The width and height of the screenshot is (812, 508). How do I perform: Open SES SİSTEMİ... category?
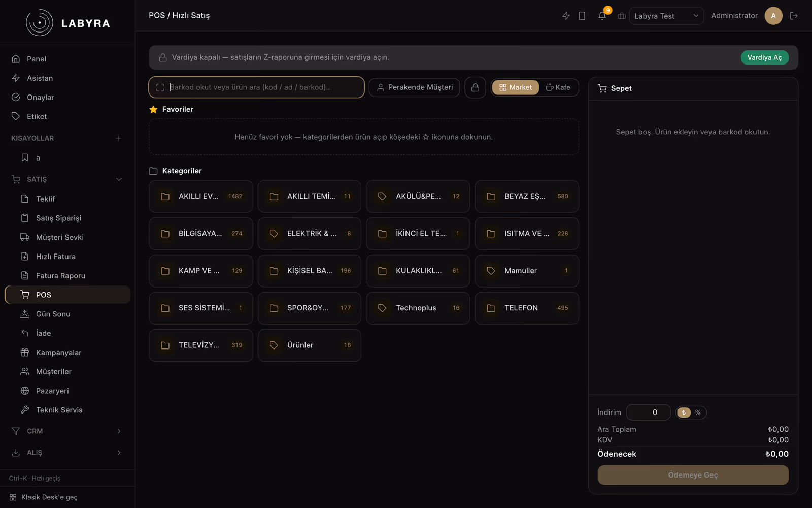coord(201,308)
